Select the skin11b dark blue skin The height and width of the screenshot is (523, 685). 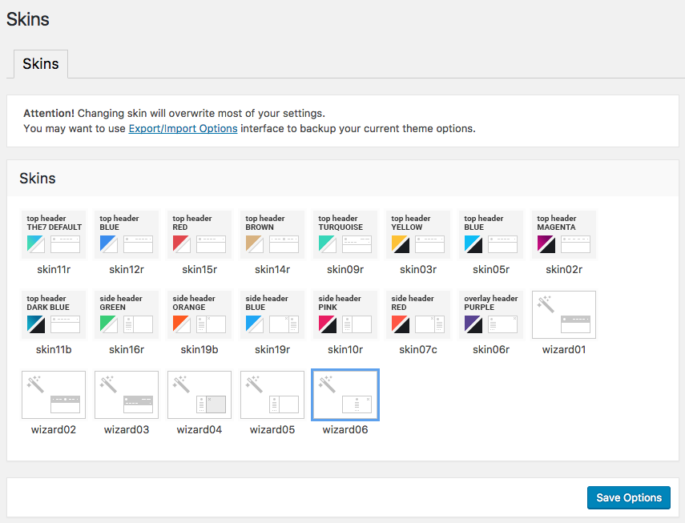54,315
